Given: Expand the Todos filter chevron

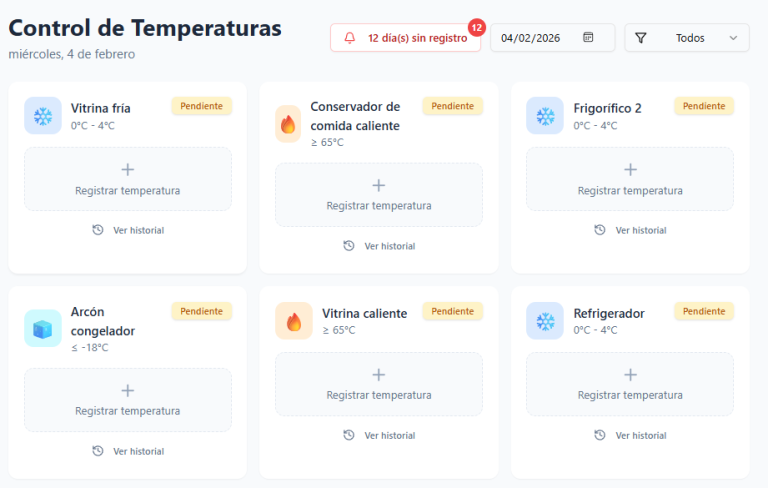Looking at the screenshot, I should pyautogui.click(x=733, y=38).
